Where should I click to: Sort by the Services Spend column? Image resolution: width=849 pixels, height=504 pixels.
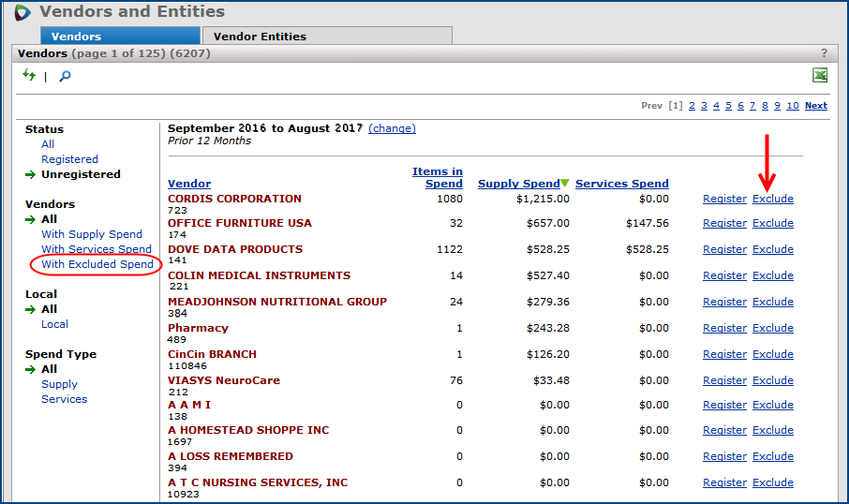[x=621, y=184]
